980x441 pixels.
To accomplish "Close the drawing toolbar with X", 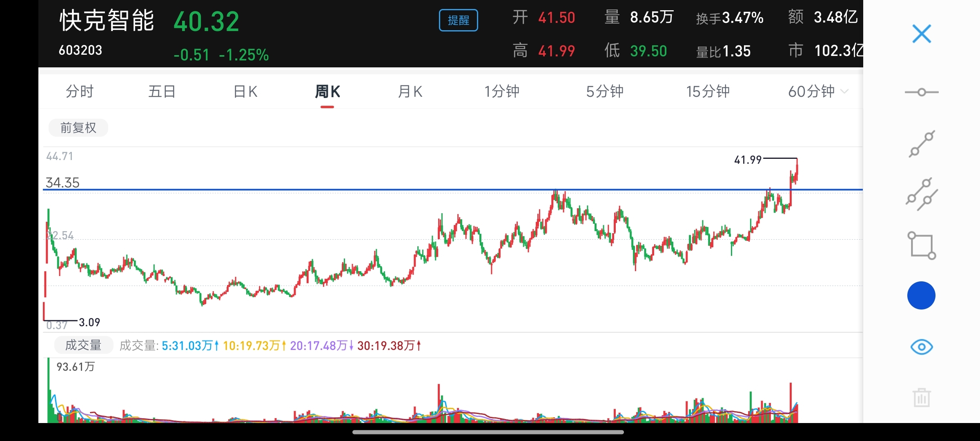I will coord(922,34).
